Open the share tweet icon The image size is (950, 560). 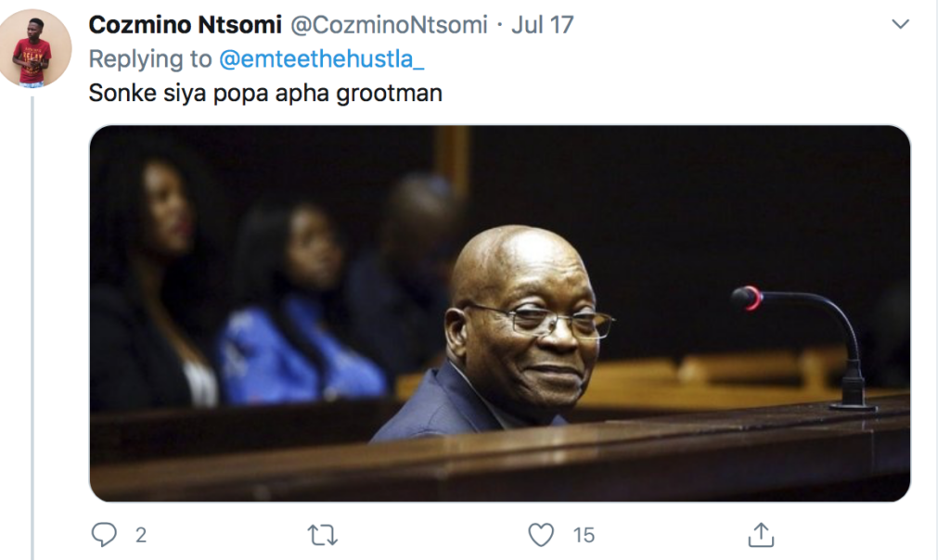[x=761, y=535]
